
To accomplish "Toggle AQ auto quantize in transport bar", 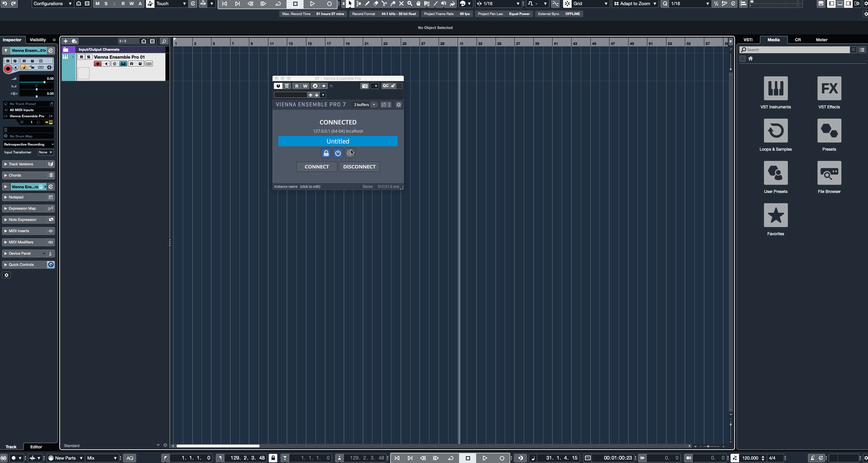I will [130, 458].
